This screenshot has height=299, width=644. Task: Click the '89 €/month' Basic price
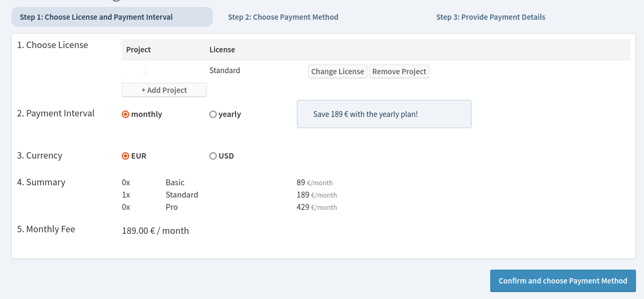coord(315,183)
